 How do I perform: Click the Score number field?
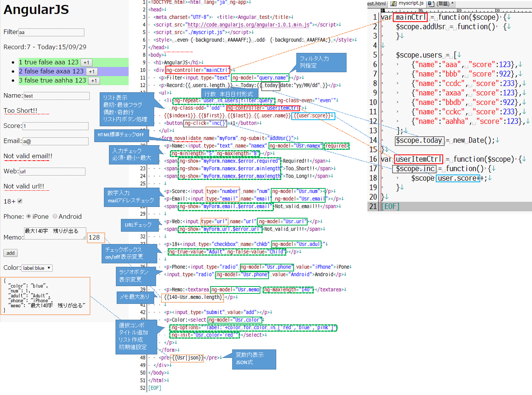[x=55, y=126]
